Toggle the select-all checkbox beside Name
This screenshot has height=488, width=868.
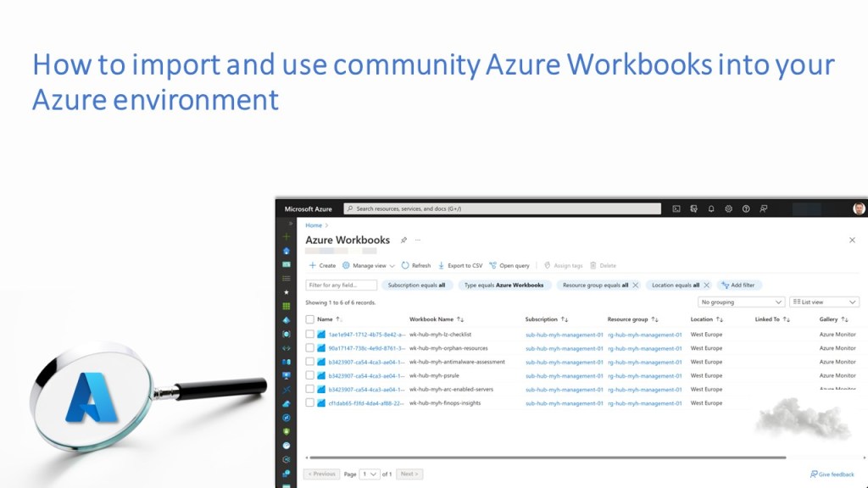pos(310,319)
